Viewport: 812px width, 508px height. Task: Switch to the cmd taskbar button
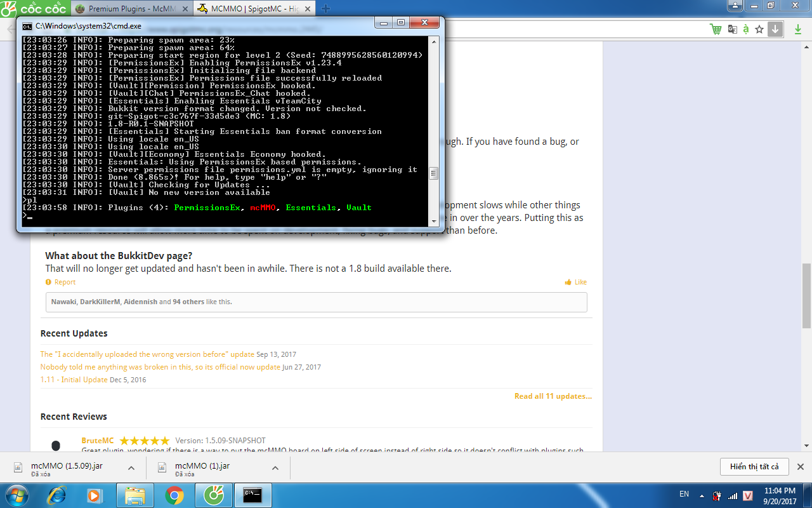coord(254,495)
